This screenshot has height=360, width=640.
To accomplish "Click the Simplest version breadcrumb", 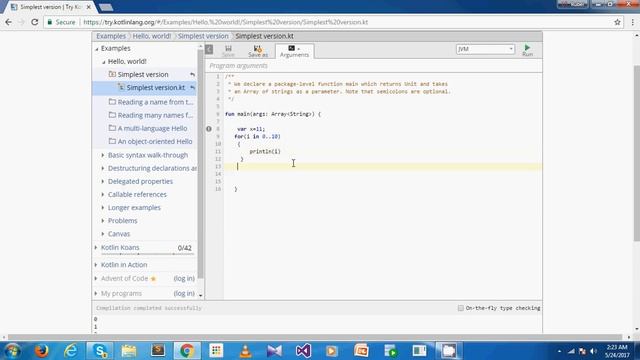I will (203, 36).
